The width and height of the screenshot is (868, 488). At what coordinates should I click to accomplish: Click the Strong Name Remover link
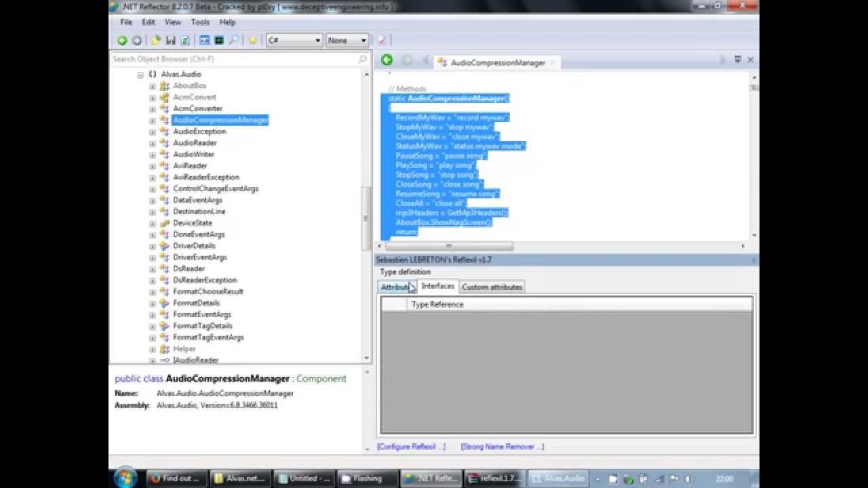pyautogui.click(x=502, y=447)
